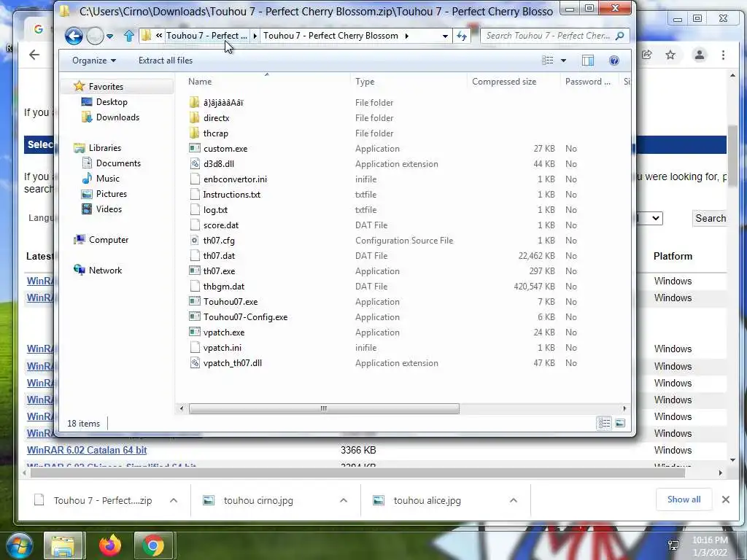The width and height of the screenshot is (747, 560).
Task: Select the th07.exe application icon
Action: coord(194,271)
